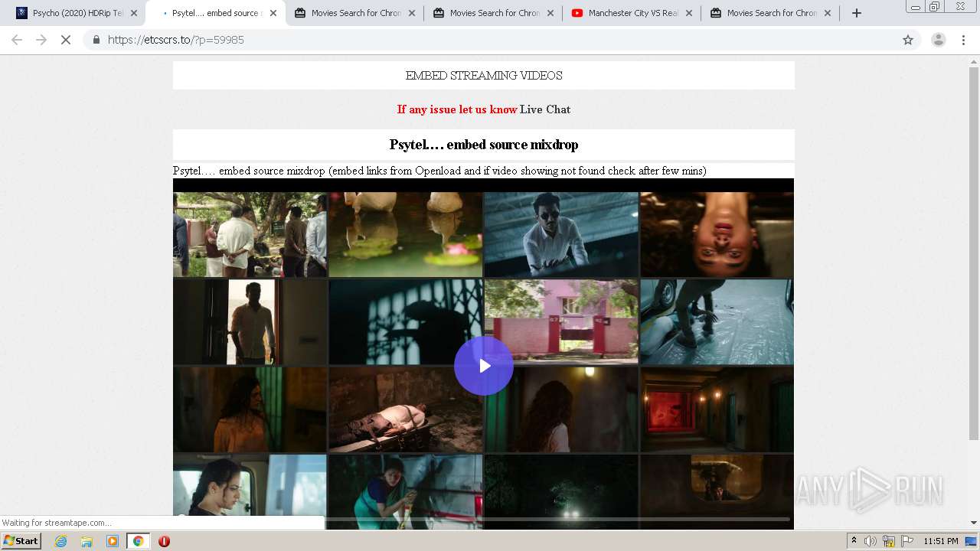Click EMBED STREAMING VIDEOS header
The width and height of the screenshot is (980, 551).
click(484, 76)
